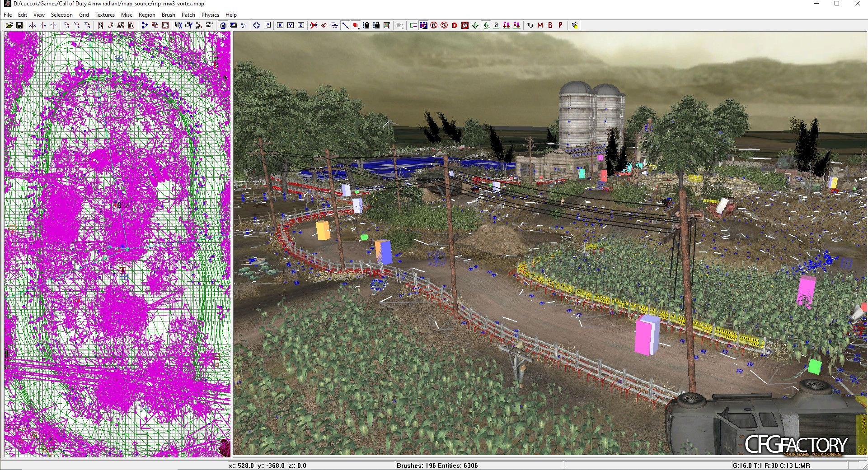Switch grid view to Z axis icon
The width and height of the screenshot is (868, 470).
[301, 25]
